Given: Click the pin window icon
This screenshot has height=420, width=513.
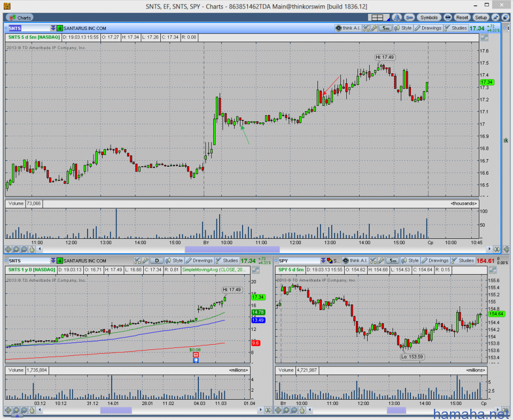Looking at the screenshot, I should (496, 18).
